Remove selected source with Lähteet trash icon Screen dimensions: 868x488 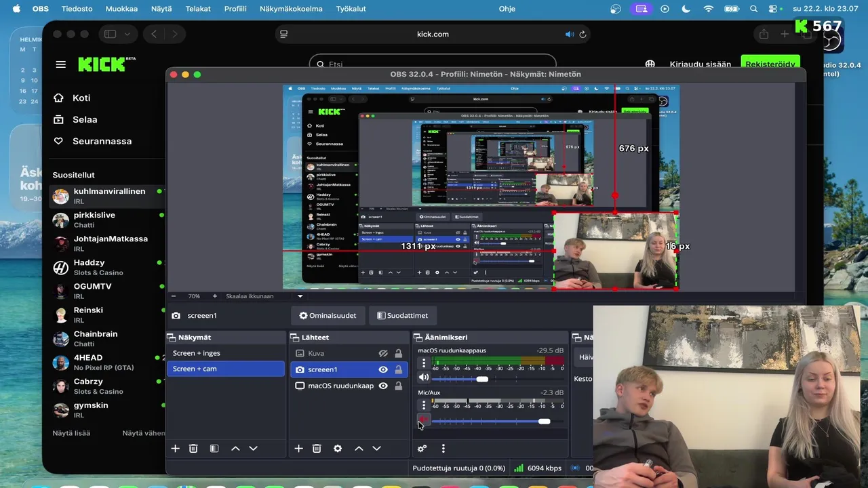click(x=317, y=449)
